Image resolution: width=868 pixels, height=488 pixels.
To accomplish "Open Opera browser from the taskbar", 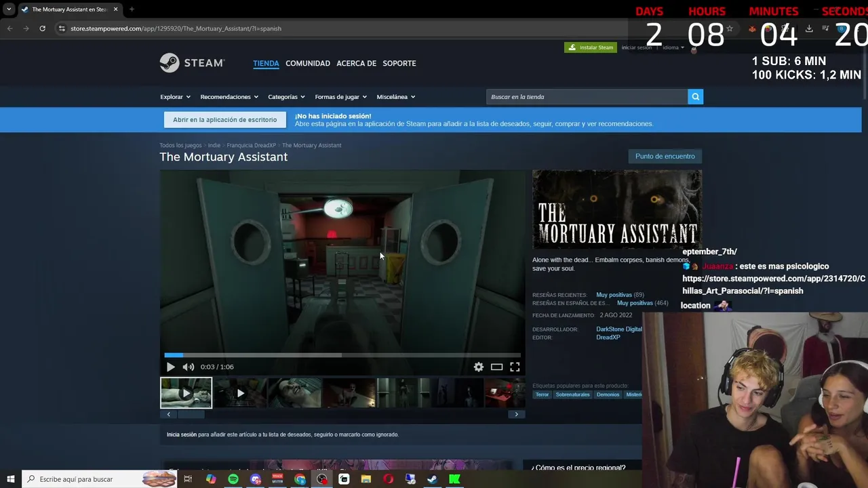I will (388, 479).
